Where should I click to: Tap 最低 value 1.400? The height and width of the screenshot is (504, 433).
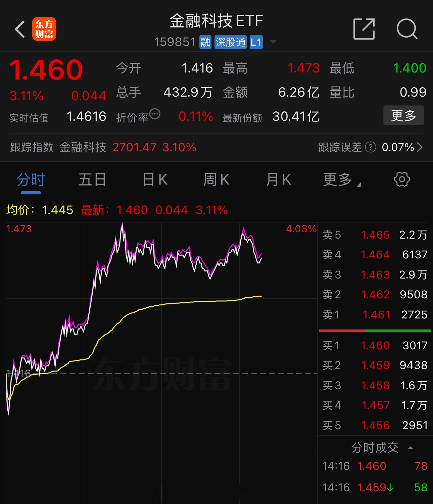tap(410, 68)
